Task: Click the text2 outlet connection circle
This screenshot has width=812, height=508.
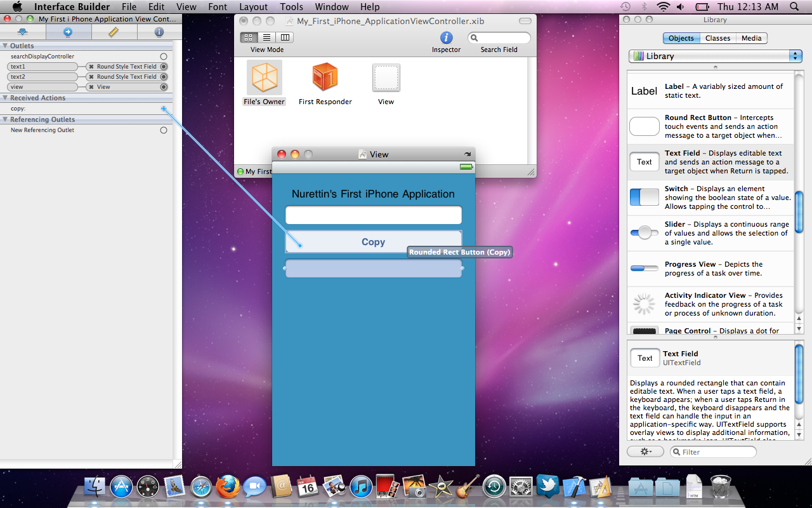Action: tap(164, 77)
